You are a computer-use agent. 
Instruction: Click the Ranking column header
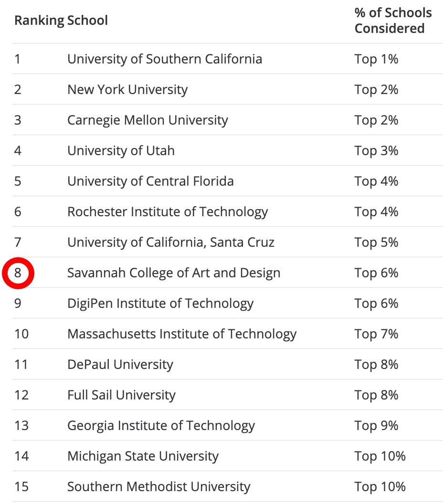(37, 21)
